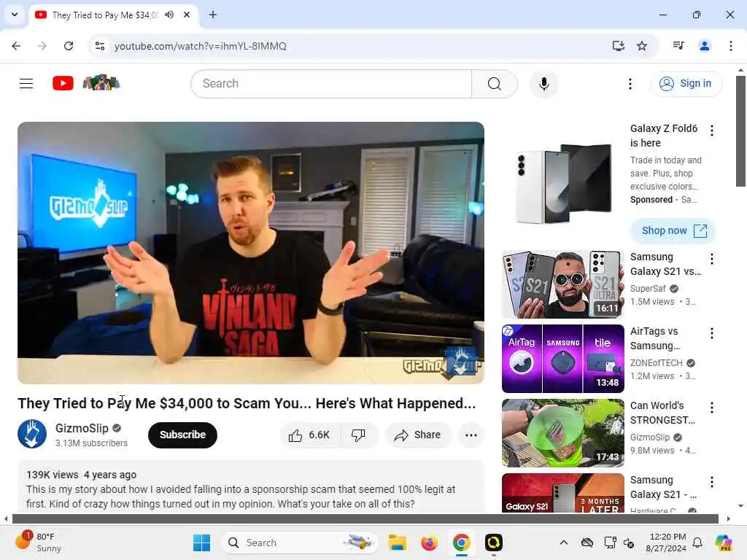747x560 pixels.
Task: Open the GizmoSlip channel name link
Action: click(x=82, y=428)
